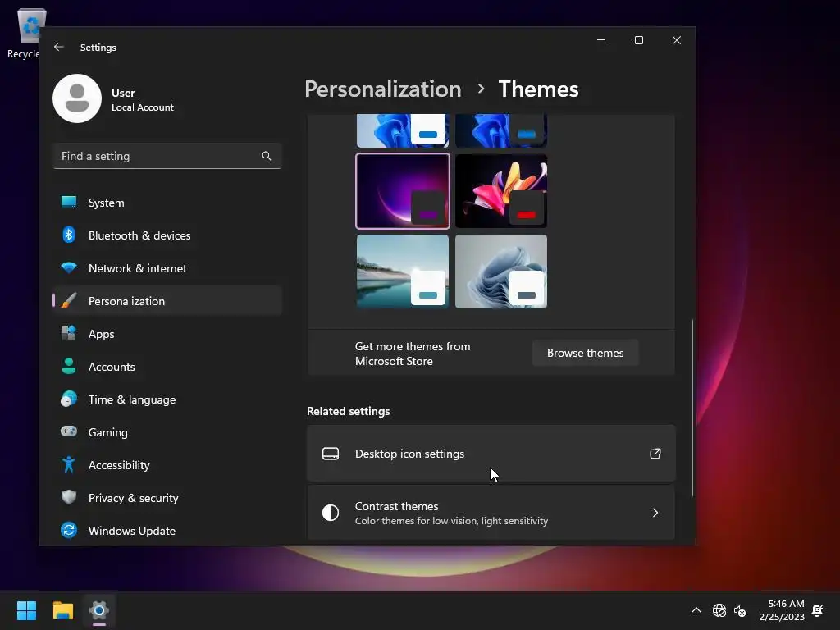
Task: Go to Apps settings
Action: coord(167,334)
